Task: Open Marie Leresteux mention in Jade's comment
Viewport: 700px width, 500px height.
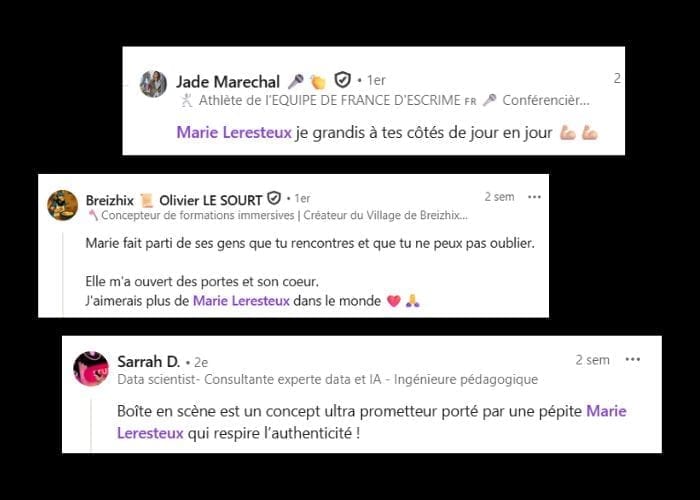Action: pos(234,133)
